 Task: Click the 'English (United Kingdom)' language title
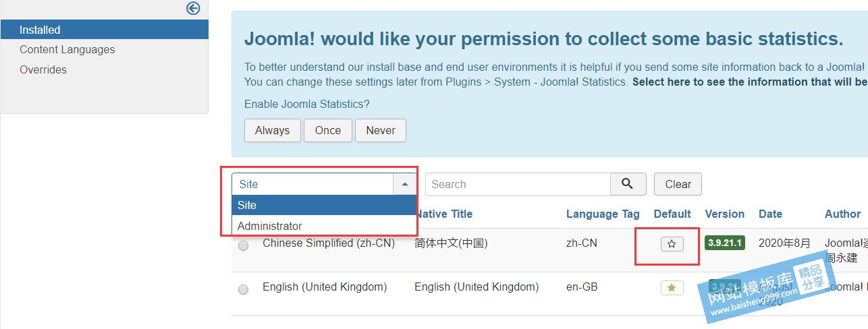tap(325, 287)
